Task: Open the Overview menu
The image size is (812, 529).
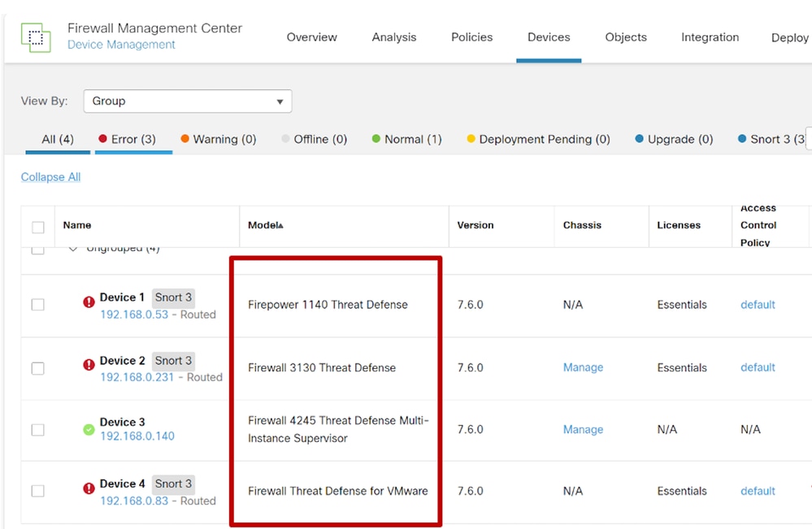Action: pyautogui.click(x=312, y=37)
